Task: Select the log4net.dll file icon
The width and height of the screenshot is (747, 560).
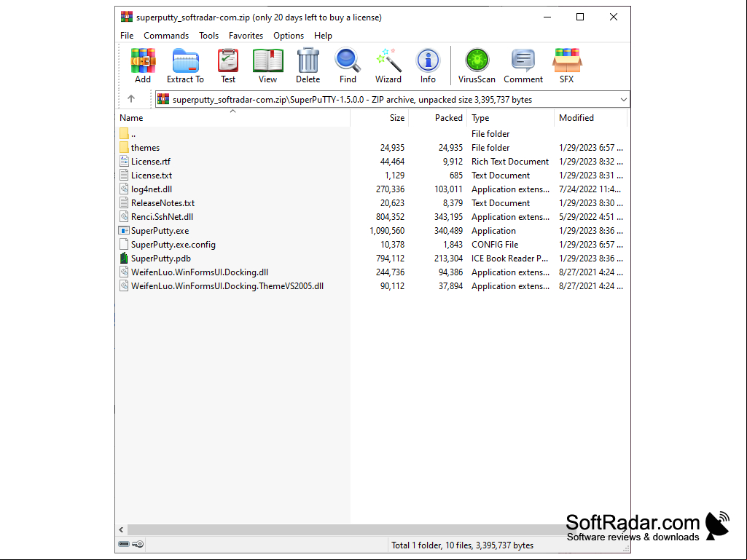Action: pyautogui.click(x=124, y=189)
